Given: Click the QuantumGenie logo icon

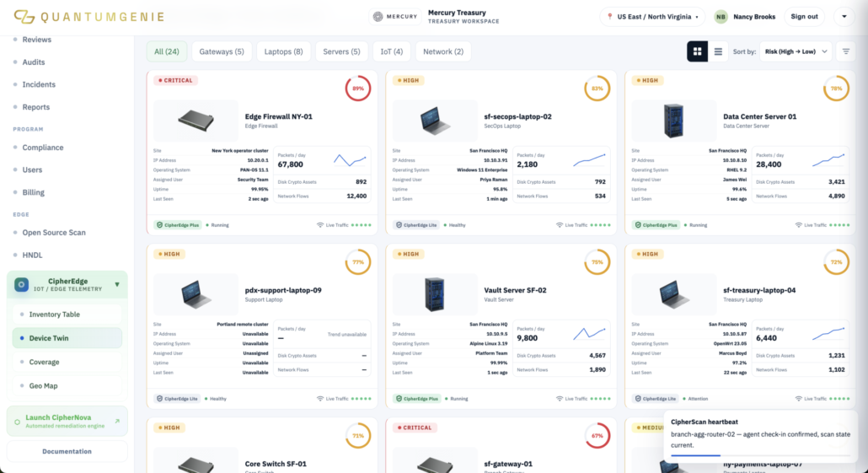Looking at the screenshot, I should 24,17.
